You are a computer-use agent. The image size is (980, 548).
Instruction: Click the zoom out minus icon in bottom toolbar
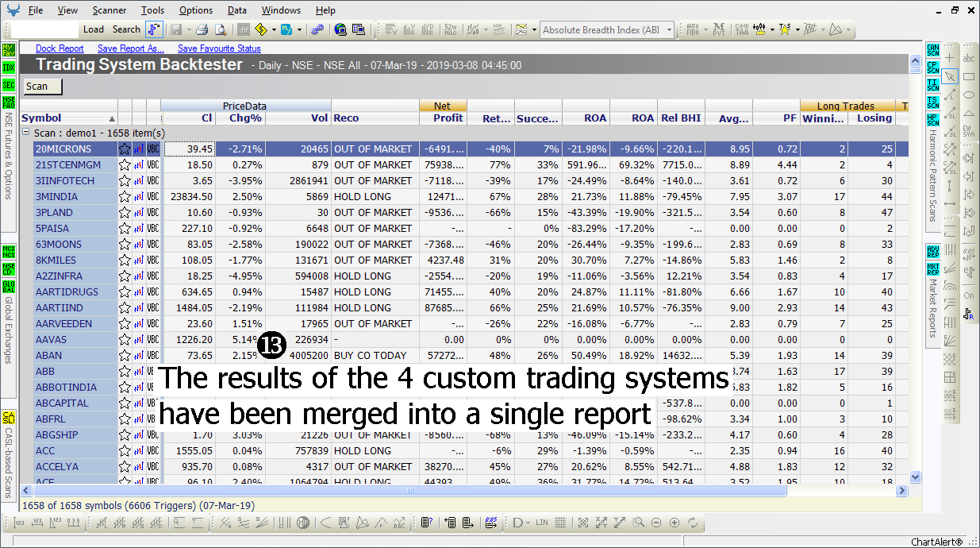pos(656,523)
